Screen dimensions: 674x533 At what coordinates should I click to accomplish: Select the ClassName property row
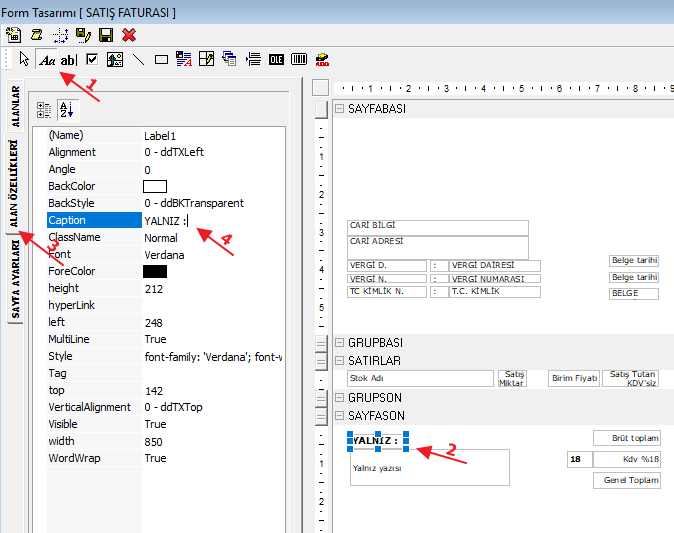[165, 237]
